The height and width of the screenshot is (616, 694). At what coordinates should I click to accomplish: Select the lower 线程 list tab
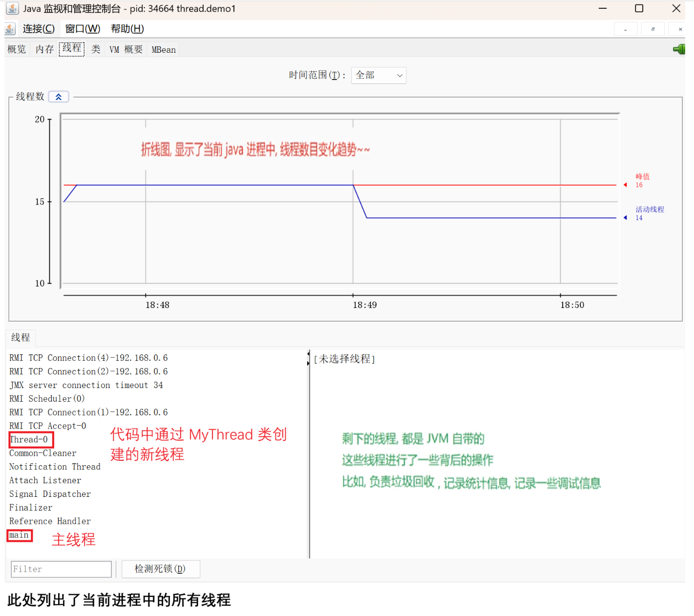[21, 337]
